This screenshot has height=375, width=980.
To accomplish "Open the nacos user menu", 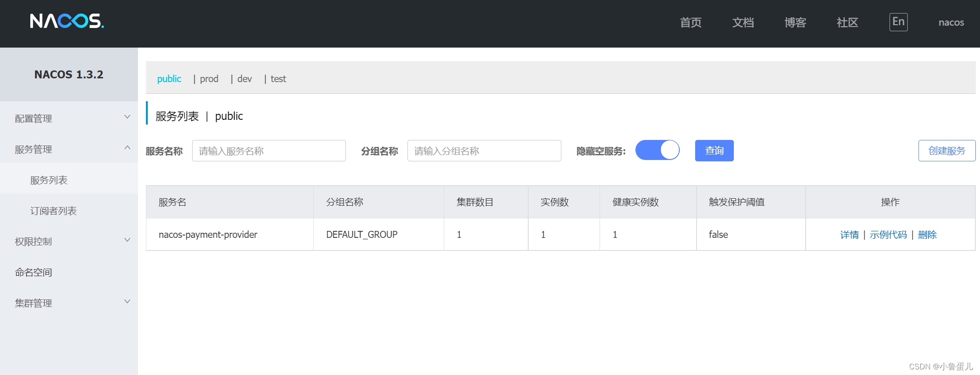I will (x=951, y=22).
